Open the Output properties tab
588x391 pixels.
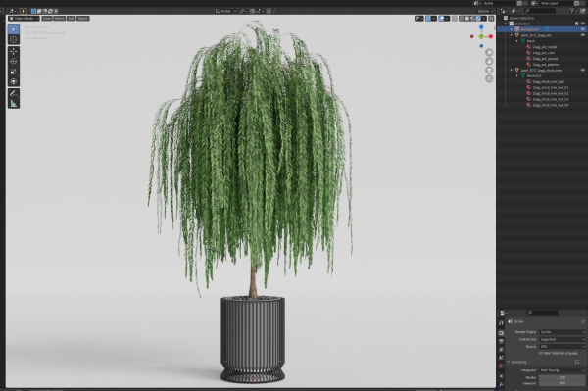click(502, 342)
